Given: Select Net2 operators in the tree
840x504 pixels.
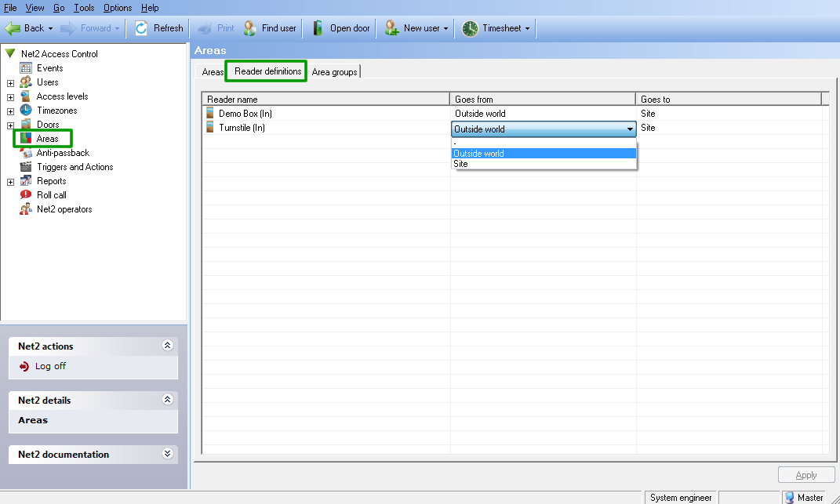Looking at the screenshot, I should [x=64, y=209].
